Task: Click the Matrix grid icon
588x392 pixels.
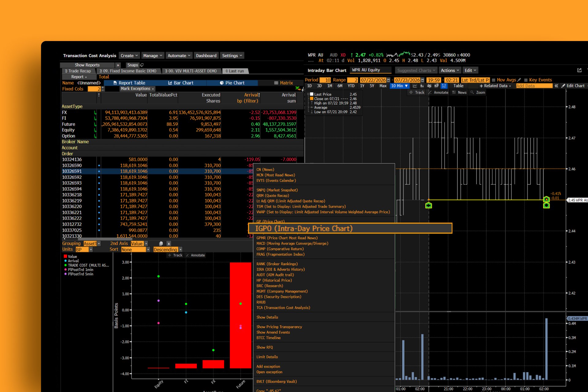Action: [x=276, y=83]
